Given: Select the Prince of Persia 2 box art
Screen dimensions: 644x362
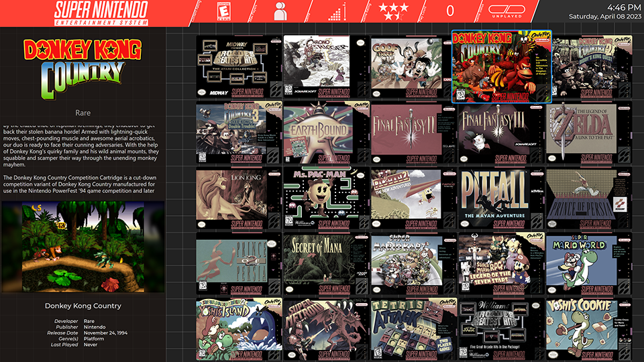Looking at the screenshot, I should 239,263.
